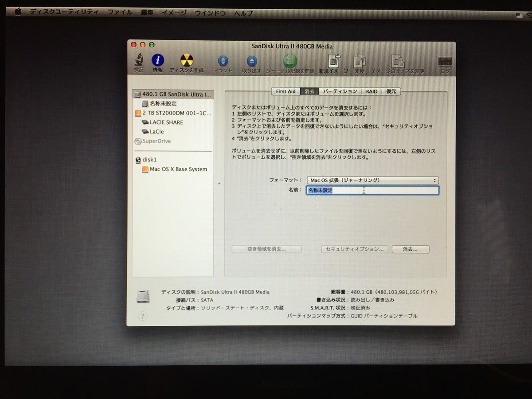Image resolution: width=532 pixels, height=399 pixels.
Task: Click the disk icon beside ディスクの説明
Action: tap(143, 297)
